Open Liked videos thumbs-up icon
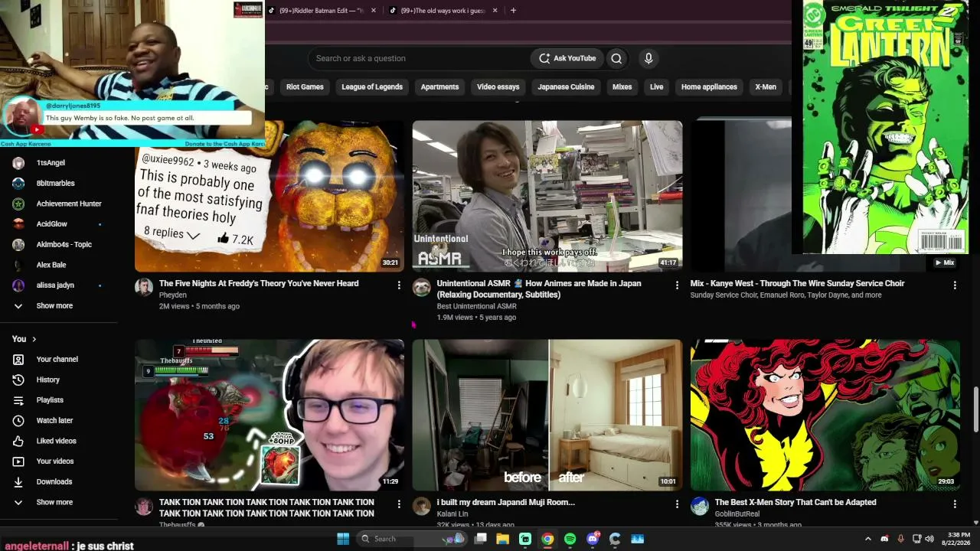This screenshot has width=980, height=551. [18, 441]
